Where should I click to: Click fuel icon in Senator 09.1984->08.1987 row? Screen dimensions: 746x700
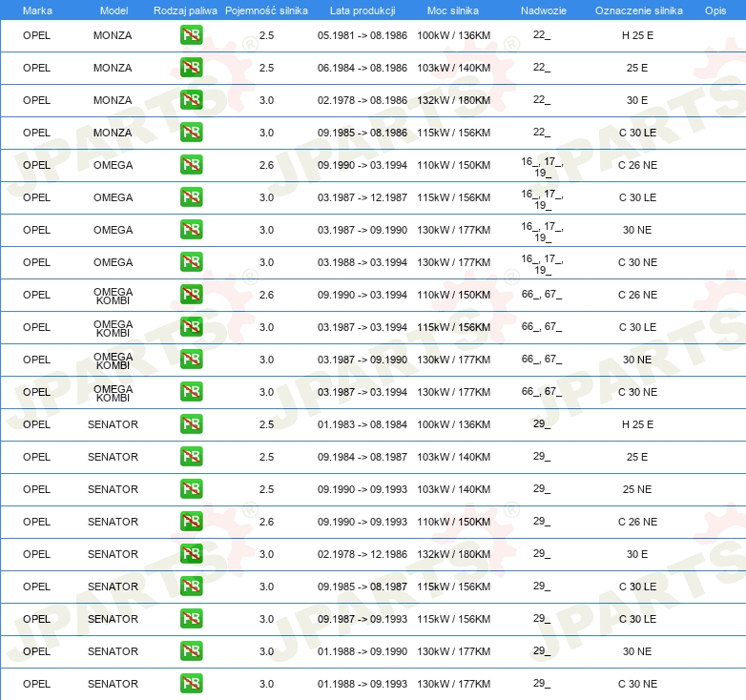[x=191, y=457]
